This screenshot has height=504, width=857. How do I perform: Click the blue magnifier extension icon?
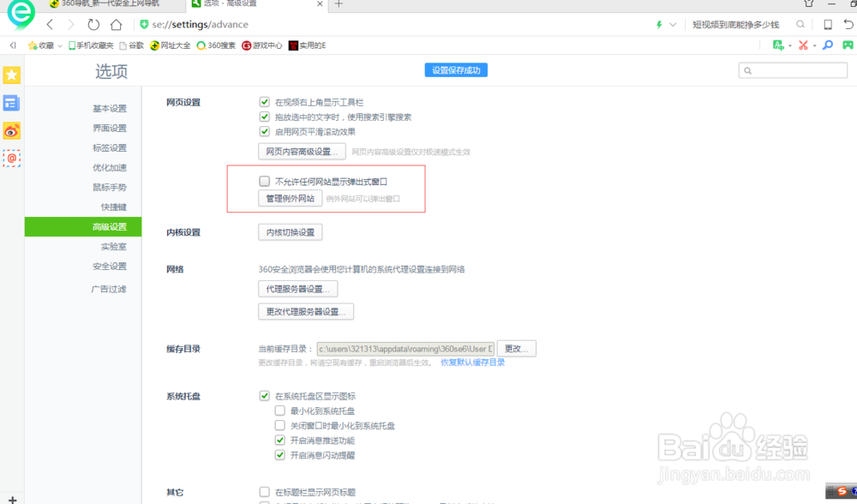click(828, 45)
